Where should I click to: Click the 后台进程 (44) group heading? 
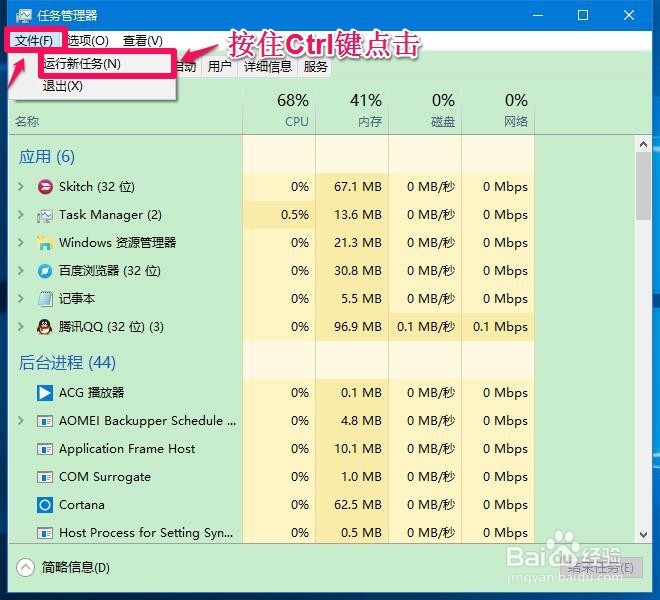(x=67, y=363)
